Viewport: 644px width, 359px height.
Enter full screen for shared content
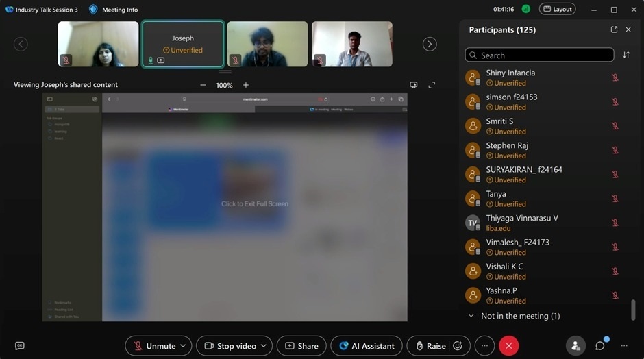432,85
